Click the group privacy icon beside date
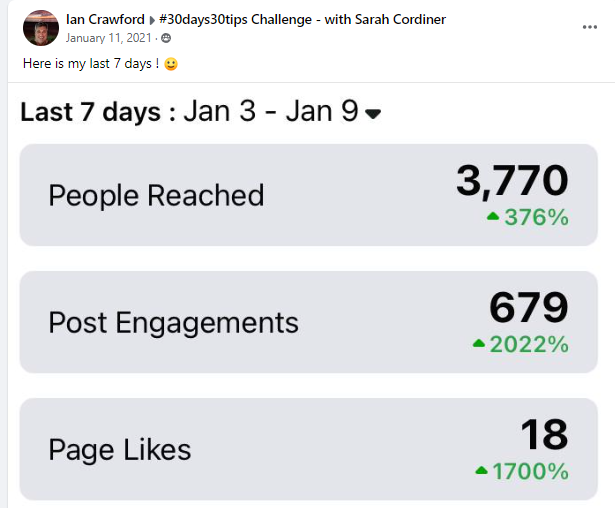The height and width of the screenshot is (508, 615). point(165,38)
